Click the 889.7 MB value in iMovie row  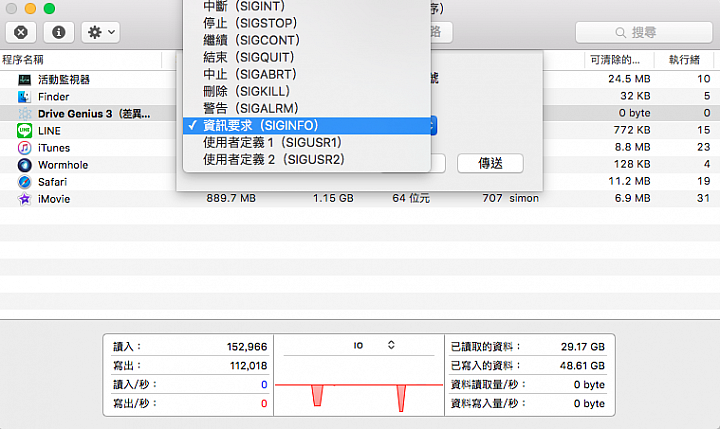tap(231, 198)
